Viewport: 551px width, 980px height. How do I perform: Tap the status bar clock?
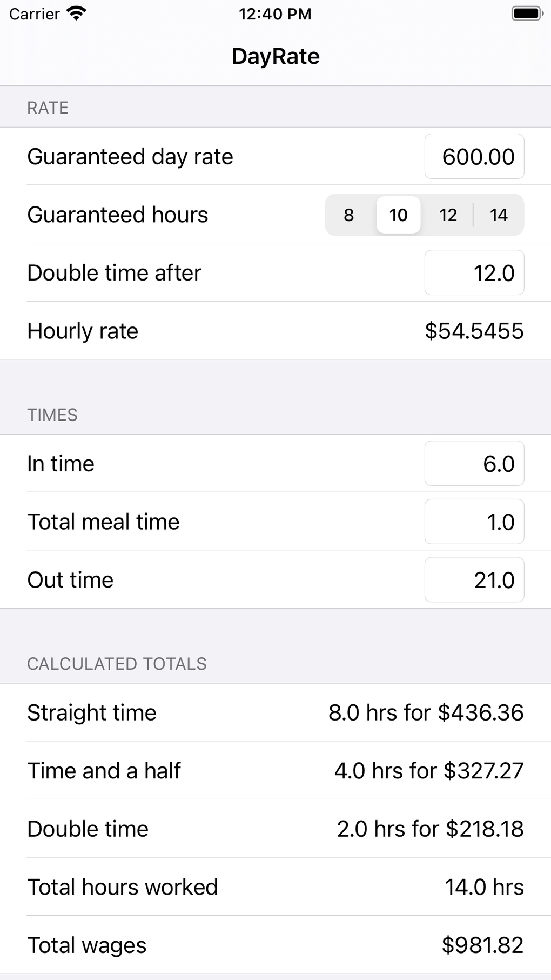[x=275, y=14]
